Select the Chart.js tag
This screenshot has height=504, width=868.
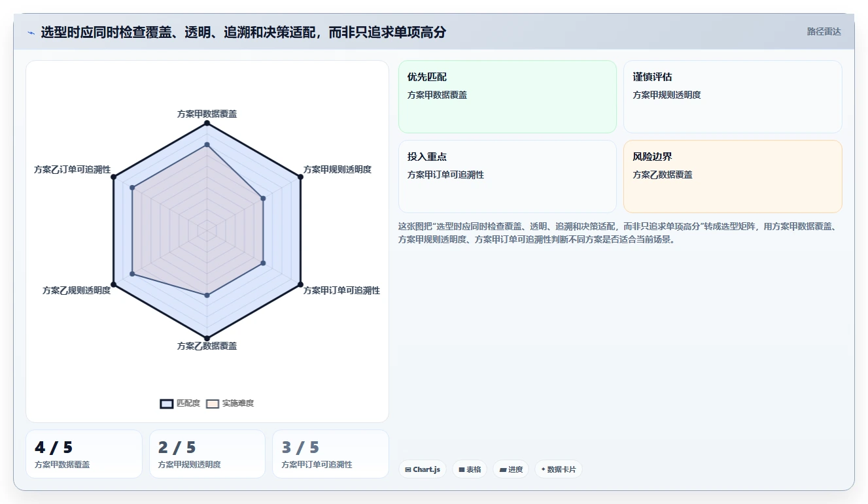point(423,469)
